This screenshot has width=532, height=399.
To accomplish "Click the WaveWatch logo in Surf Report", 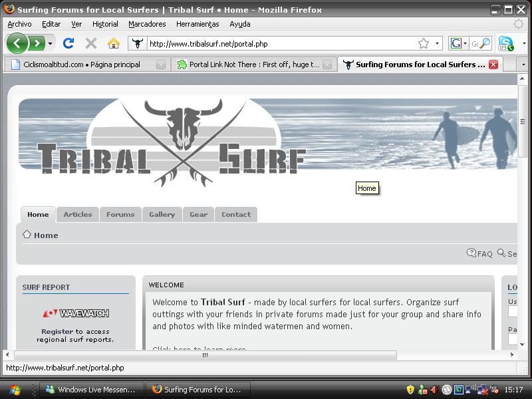I will [76, 313].
